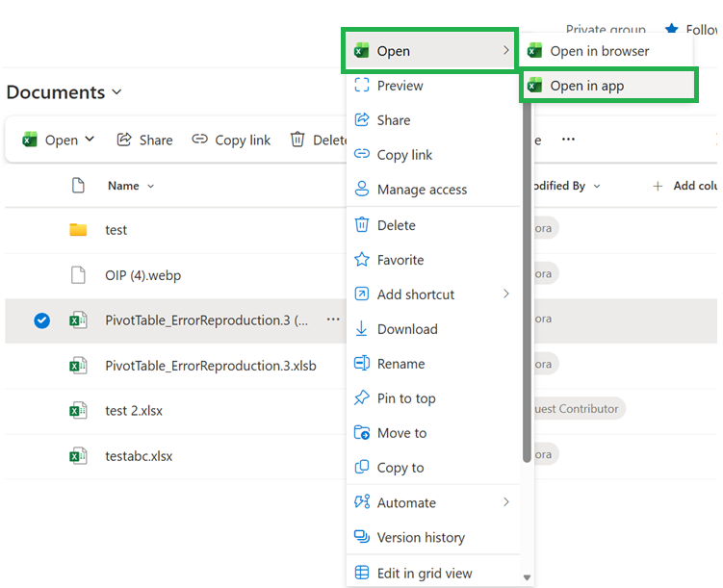Click Copy link in the command bar

(x=231, y=140)
